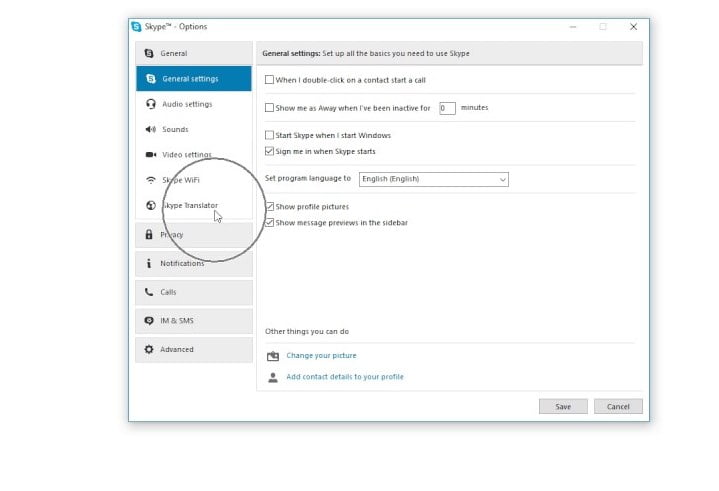Screen dimensions: 719x491
Task: Click the Cancel button
Action: coord(618,406)
